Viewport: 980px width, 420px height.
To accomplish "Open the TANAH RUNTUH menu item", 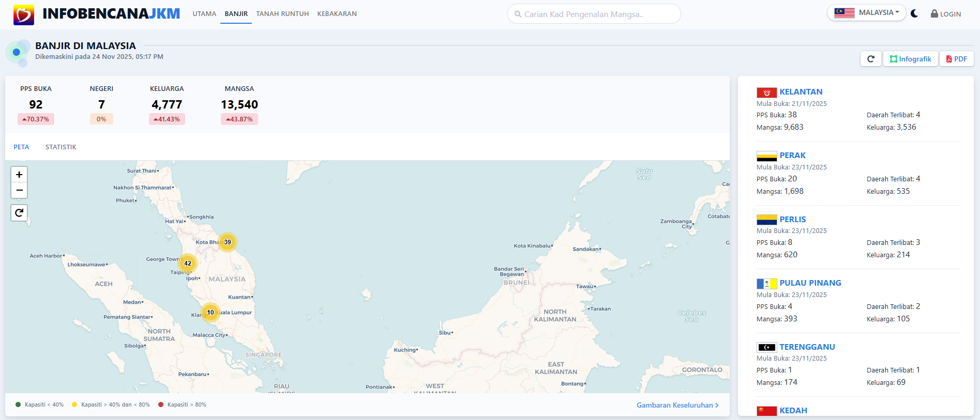I will tap(282, 14).
